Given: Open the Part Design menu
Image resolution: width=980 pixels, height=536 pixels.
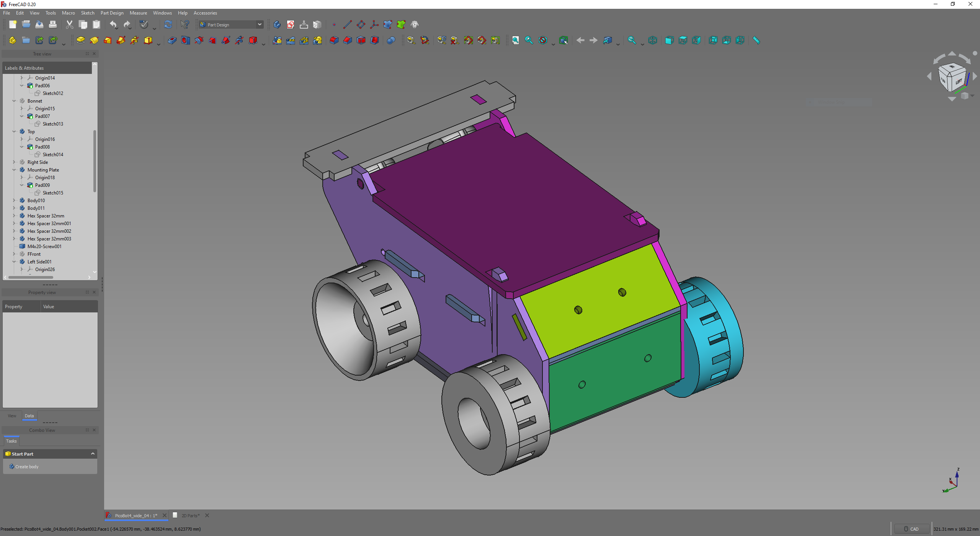Looking at the screenshot, I should click(112, 13).
